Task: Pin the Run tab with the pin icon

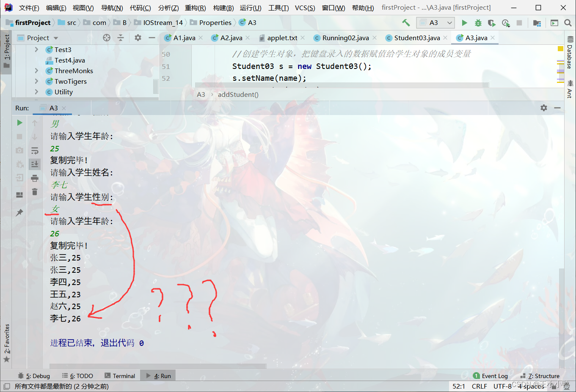Action: point(19,212)
